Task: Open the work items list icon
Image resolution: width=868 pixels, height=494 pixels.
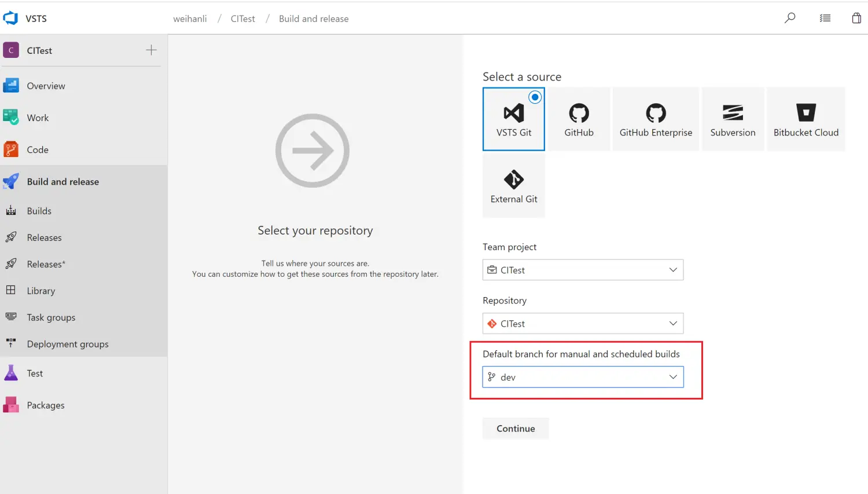Action: point(825,19)
